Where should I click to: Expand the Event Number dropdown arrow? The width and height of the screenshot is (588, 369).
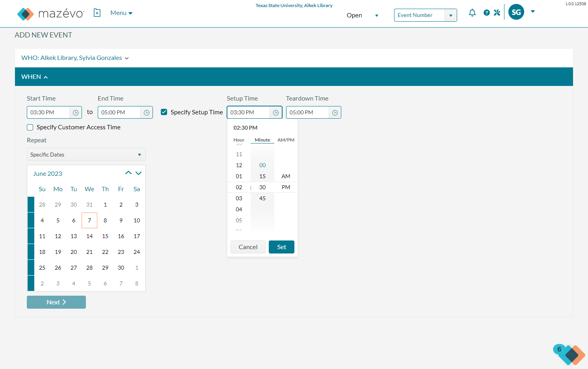[451, 15]
